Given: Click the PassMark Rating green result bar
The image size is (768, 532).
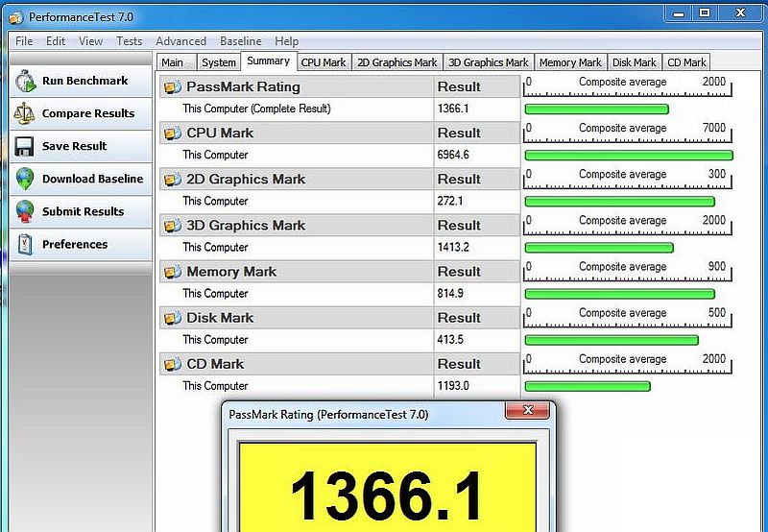Looking at the screenshot, I should click(596, 109).
